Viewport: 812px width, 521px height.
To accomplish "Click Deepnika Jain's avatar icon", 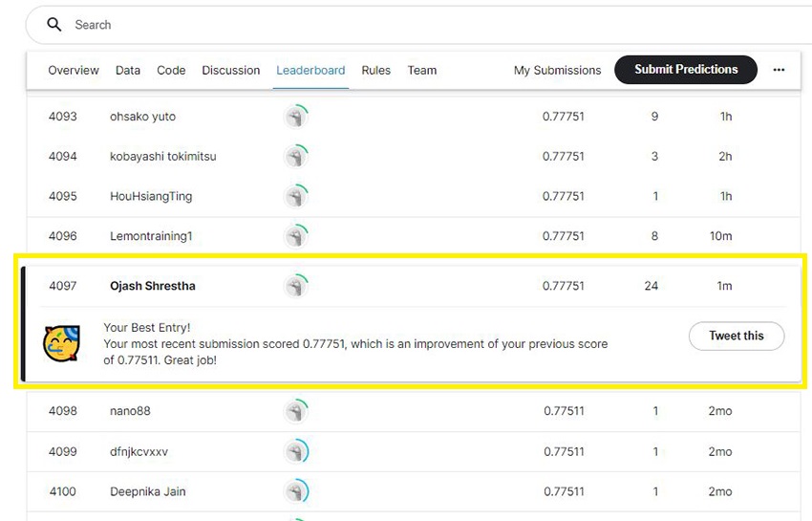I will point(296,491).
